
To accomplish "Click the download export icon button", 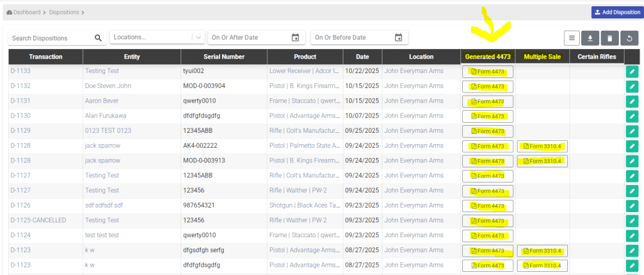I will tap(590, 38).
